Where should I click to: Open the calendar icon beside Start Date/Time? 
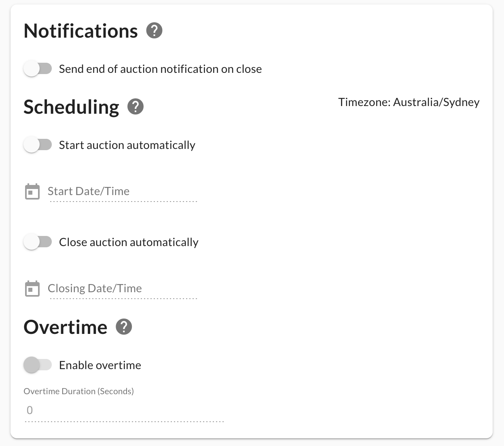32,191
